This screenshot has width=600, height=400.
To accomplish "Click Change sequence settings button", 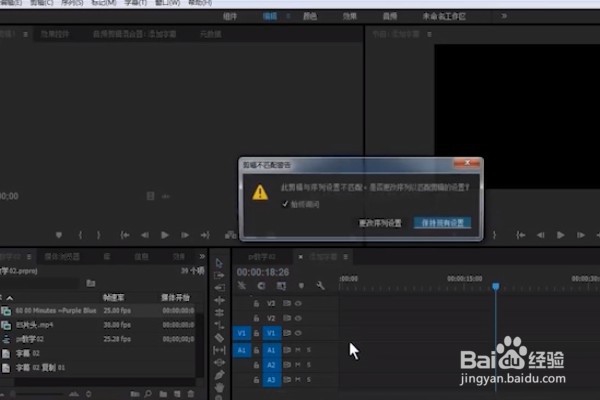I will [x=380, y=223].
